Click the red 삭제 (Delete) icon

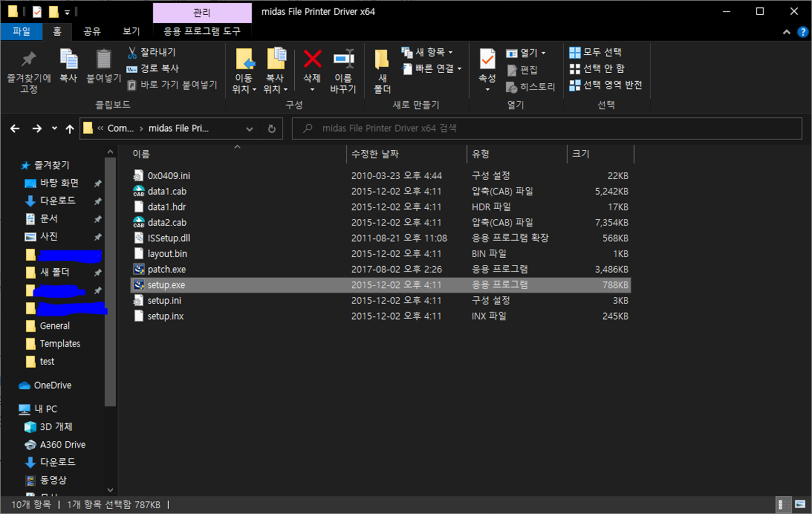tap(312, 59)
